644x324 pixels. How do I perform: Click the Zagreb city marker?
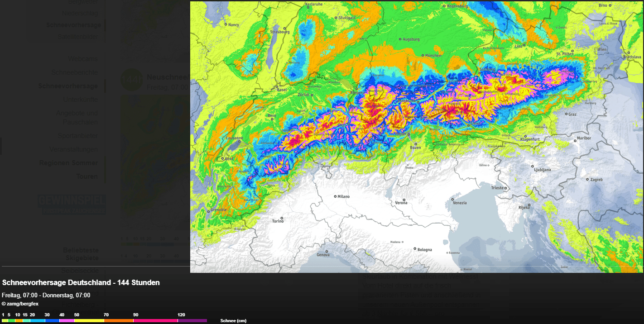(588, 180)
